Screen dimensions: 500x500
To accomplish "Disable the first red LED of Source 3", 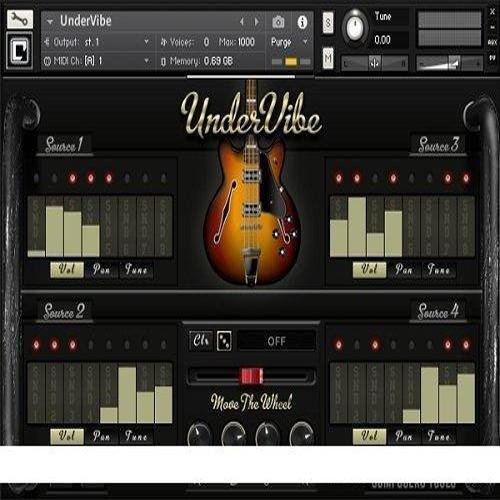I will [x=339, y=178].
